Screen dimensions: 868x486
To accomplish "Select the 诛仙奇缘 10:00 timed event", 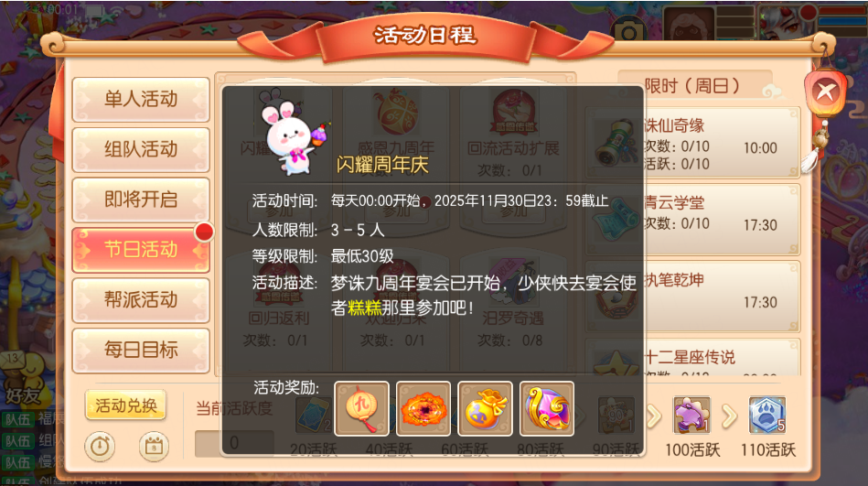I will pyautogui.click(x=693, y=143).
